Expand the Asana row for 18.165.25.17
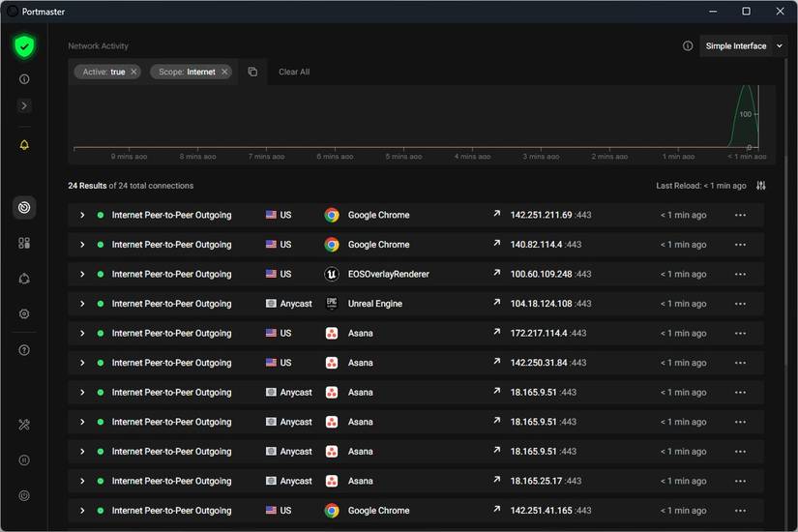Screen dimensions: 798x532 82,481
